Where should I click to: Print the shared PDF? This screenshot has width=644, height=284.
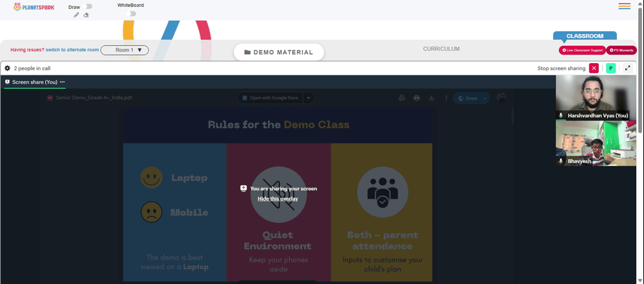coord(417,98)
